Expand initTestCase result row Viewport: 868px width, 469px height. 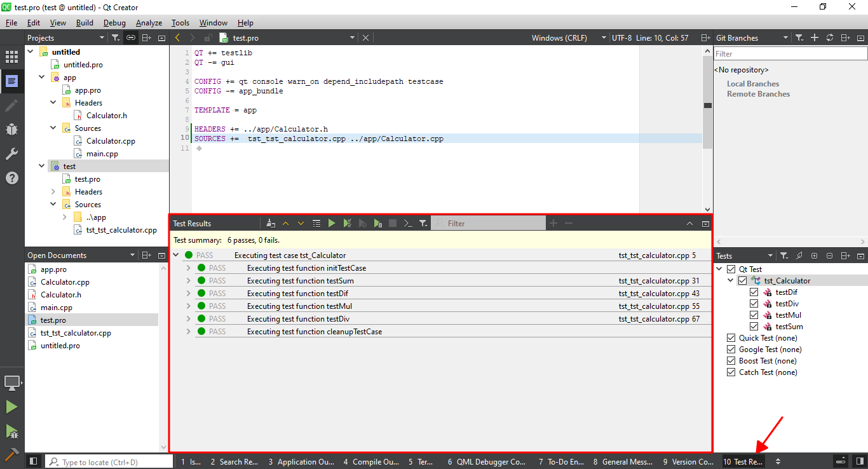coord(189,268)
